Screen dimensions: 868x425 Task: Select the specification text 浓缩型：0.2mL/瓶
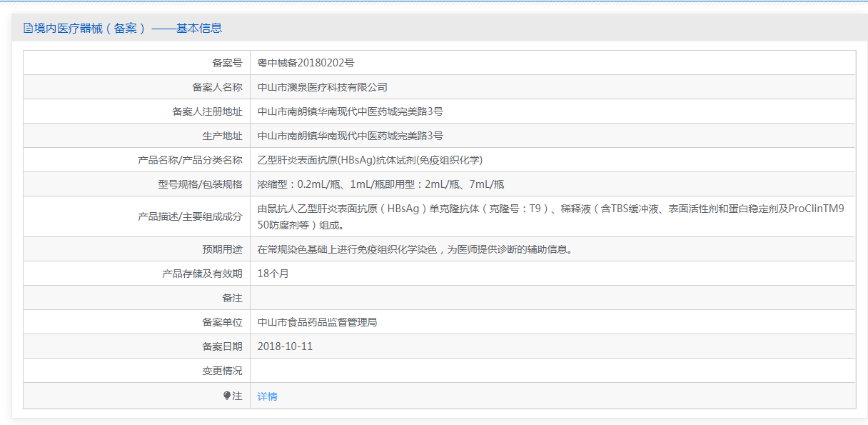(x=300, y=184)
